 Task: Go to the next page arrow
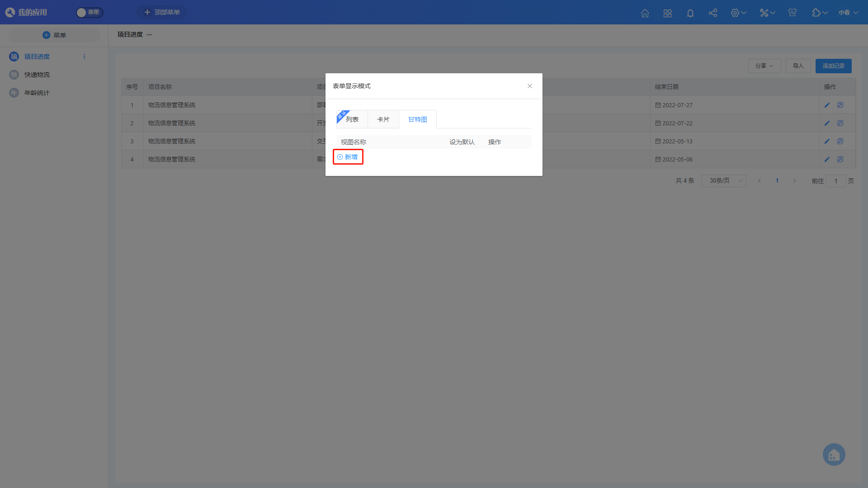pyautogui.click(x=794, y=181)
